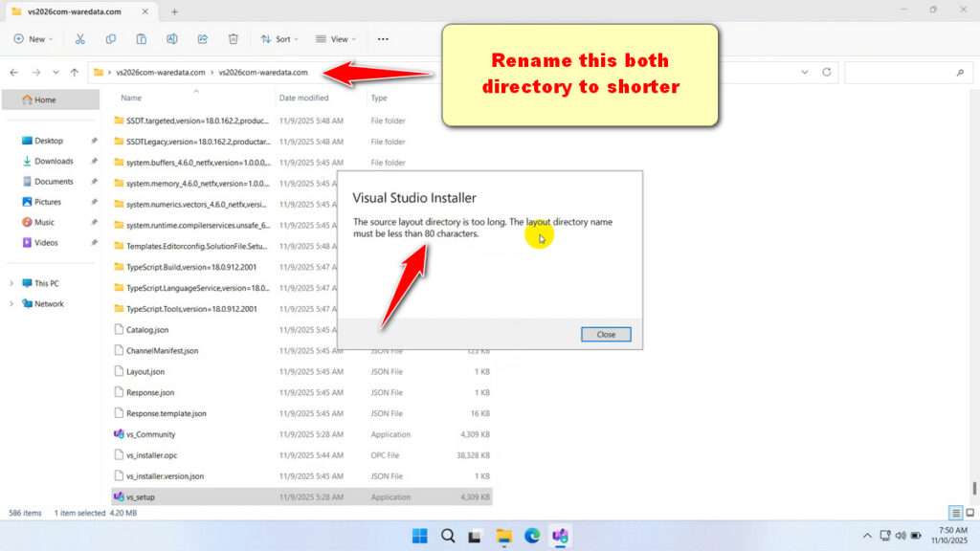Toggle the volume icon in system tray
This screenshot has width=980, height=551.
(x=901, y=536)
